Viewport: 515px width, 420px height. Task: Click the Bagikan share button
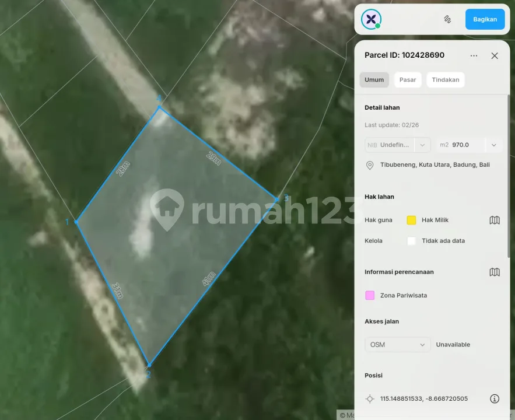coord(485,19)
